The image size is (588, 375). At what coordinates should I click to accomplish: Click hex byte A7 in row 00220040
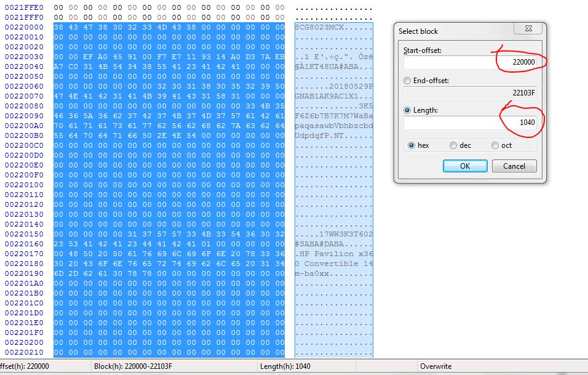pyautogui.click(x=58, y=67)
